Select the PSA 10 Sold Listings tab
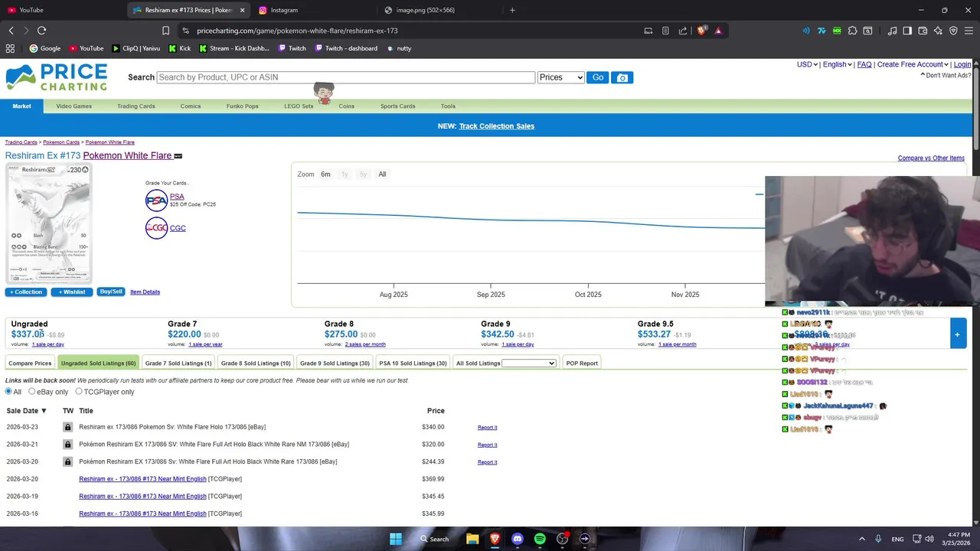The image size is (980, 551). tap(413, 363)
